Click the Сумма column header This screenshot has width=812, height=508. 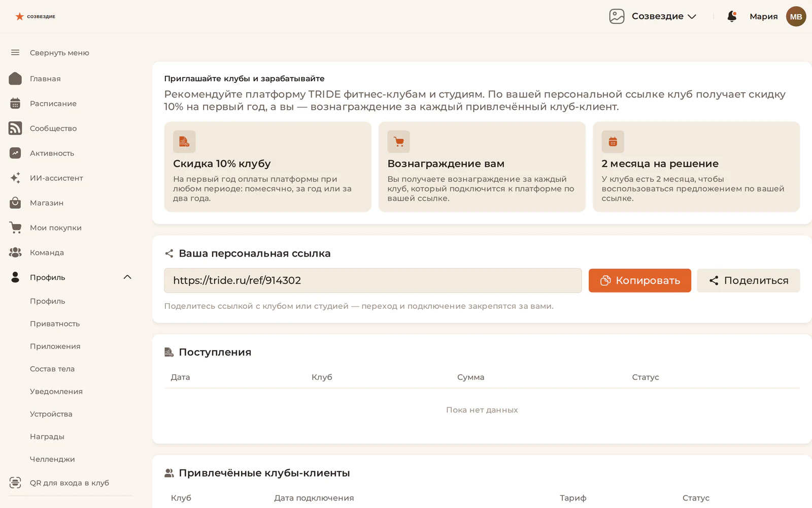click(470, 377)
